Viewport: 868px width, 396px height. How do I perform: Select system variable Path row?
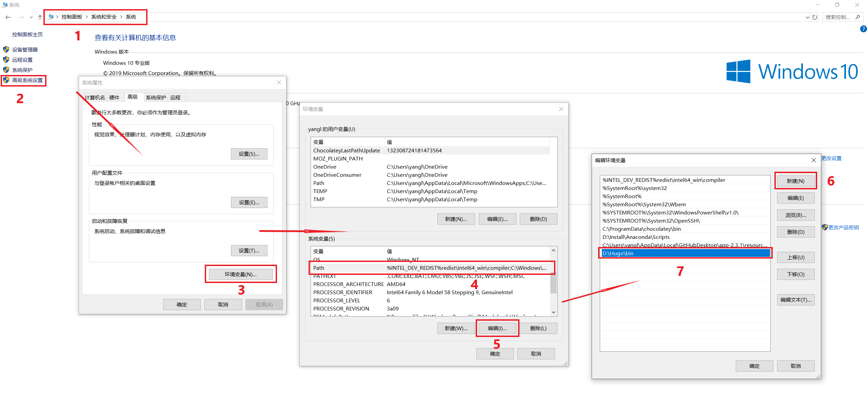(431, 268)
